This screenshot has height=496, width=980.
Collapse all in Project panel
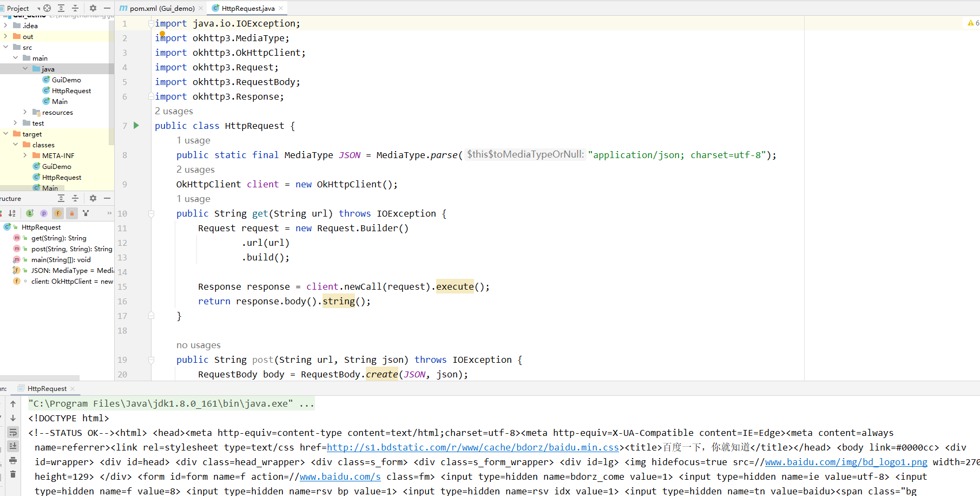[x=75, y=8]
